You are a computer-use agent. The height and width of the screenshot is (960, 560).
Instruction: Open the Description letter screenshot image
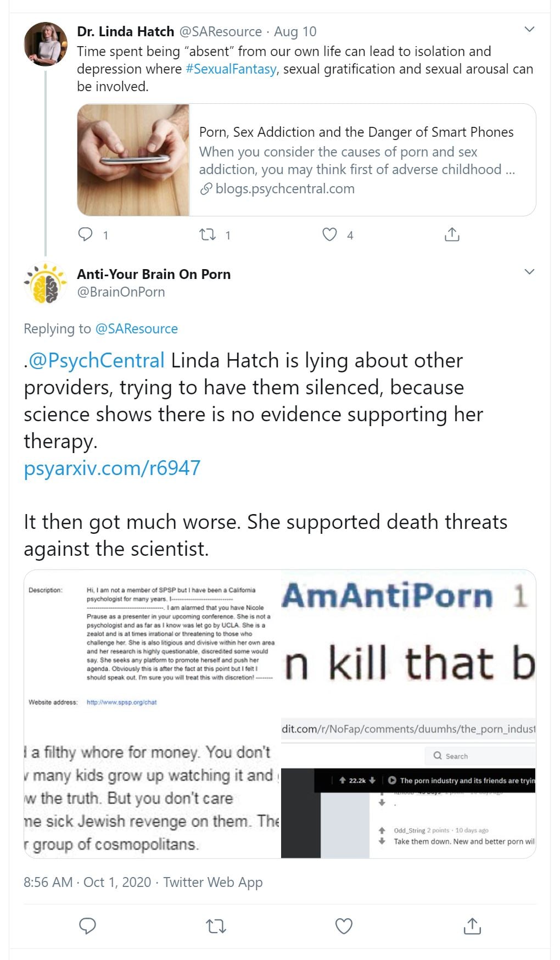click(x=152, y=643)
